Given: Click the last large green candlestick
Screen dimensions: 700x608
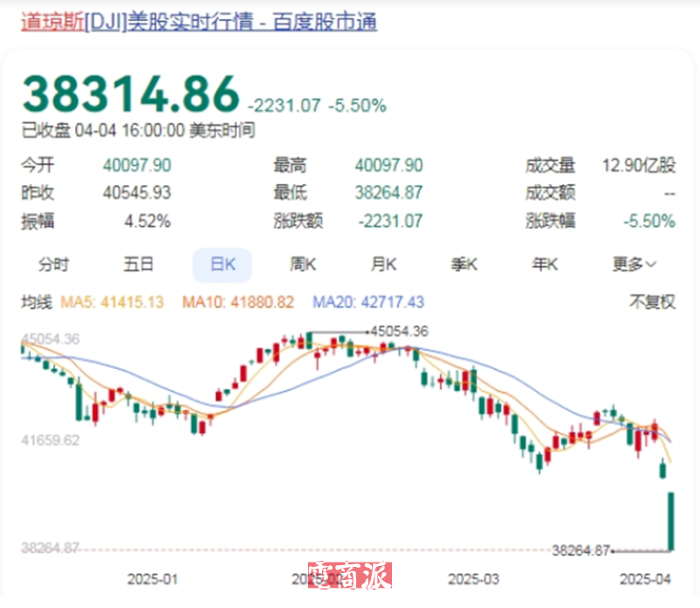Looking at the screenshot, I should click(x=672, y=521).
